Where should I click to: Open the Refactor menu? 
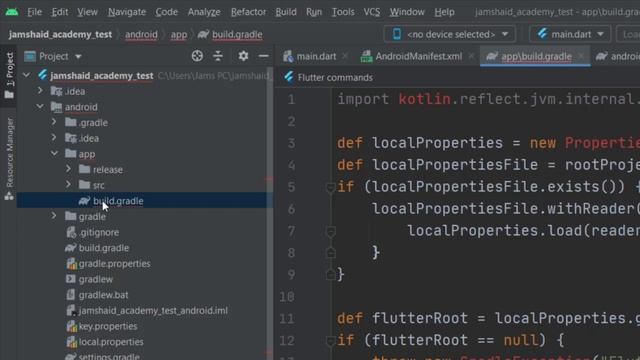[x=248, y=12]
